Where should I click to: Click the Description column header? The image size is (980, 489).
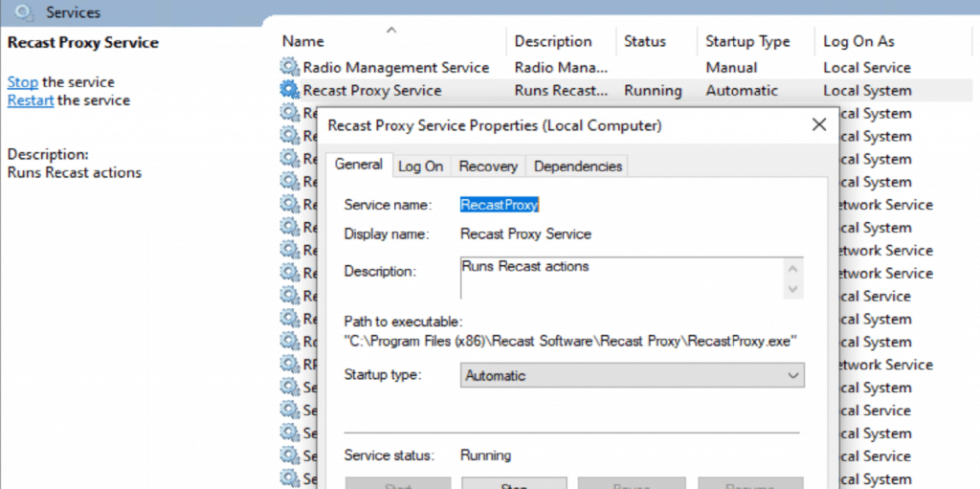click(x=552, y=42)
